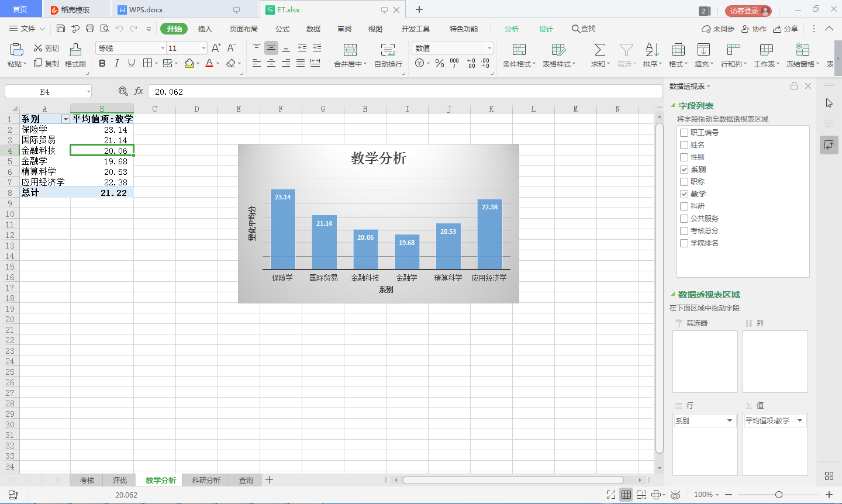Switch to the 科研分析 sheet tab

click(x=206, y=480)
